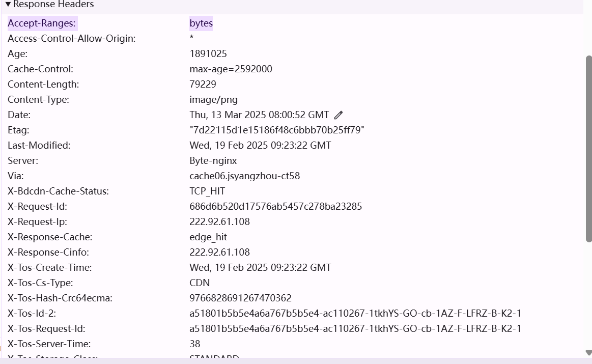Select the Content-Length value 79229
Viewport: 592px width, 364px height.
pyautogui.click(x=203, y=84)
